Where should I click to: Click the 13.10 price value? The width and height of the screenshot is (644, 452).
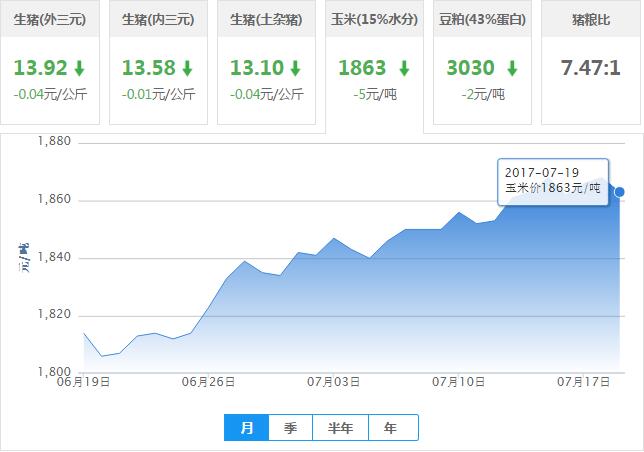pyautogui.click(x=257, y=68)
